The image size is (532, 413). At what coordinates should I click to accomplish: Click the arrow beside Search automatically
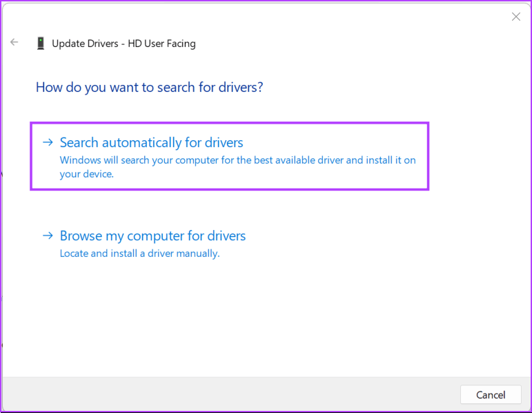48,142
